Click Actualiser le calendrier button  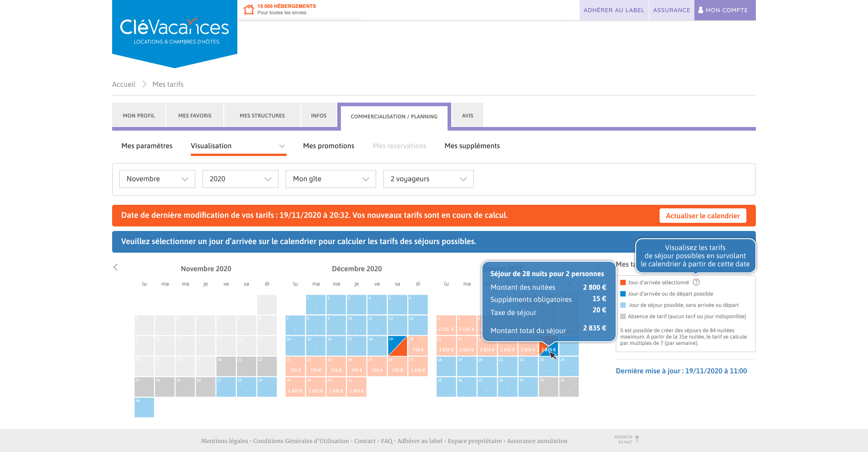coord(703,216)
